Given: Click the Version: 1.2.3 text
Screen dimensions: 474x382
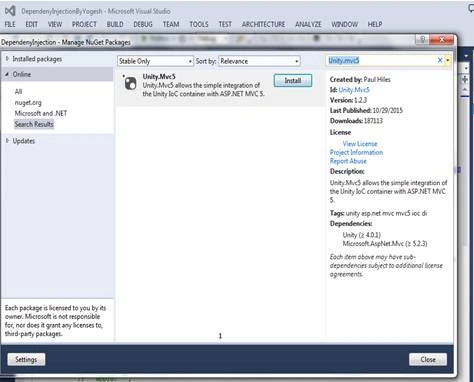Looking at the screenshot, I should tap(348, 100).
